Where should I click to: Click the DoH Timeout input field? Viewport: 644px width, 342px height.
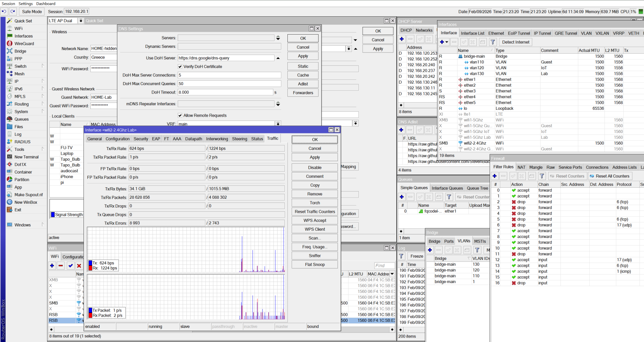(225, 92)
